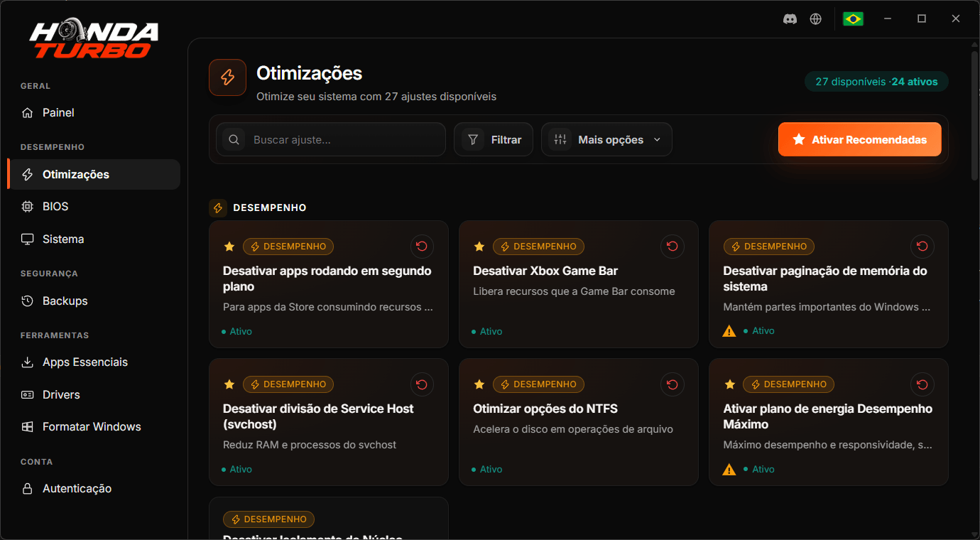Viewport: 980px width, 540px height.
Task: Click revert icon on Otimizar opções do NTFS card
Action: (672, 384)
